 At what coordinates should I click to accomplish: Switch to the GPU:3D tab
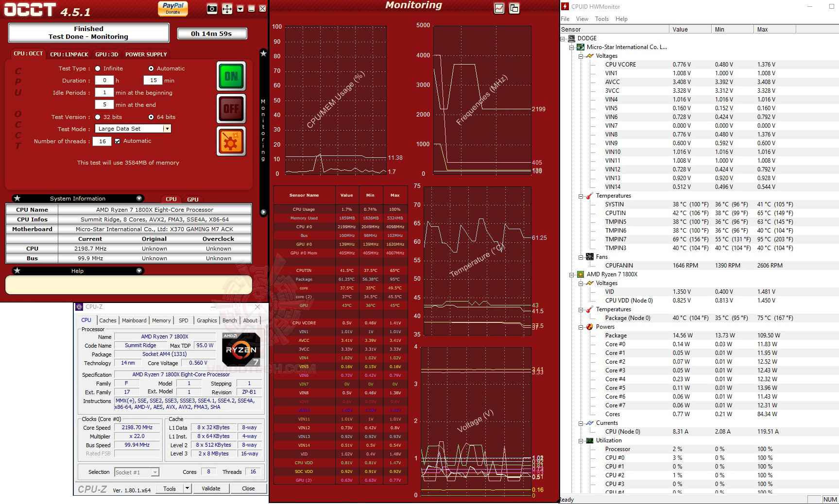click(x=107, y=54)
